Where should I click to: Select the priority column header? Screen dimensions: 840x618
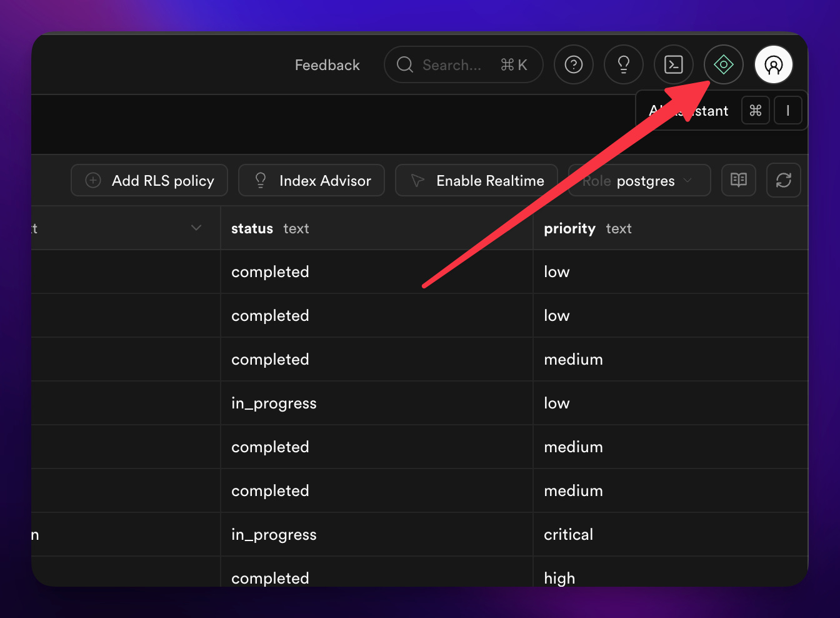pyautogui.click(x=671, y=228)
